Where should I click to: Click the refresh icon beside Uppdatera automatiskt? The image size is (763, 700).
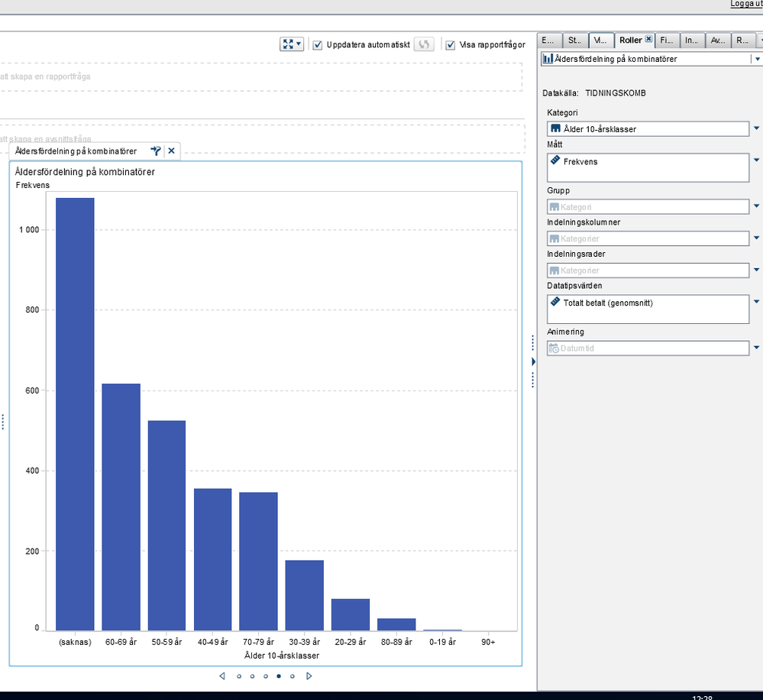(425, 45)
